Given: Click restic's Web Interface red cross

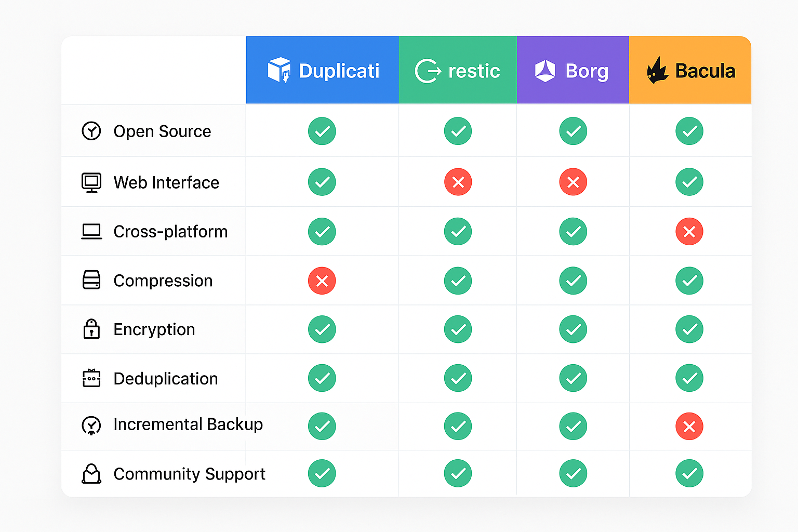Looking at the screenshot, I should point(458,182).
